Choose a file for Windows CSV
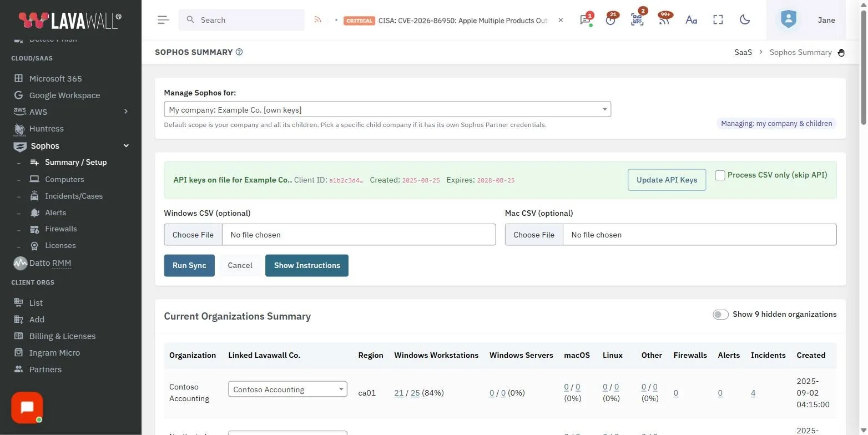Viewport: 868px width, 435px height. pyautogui.click(x=193, y=235)
